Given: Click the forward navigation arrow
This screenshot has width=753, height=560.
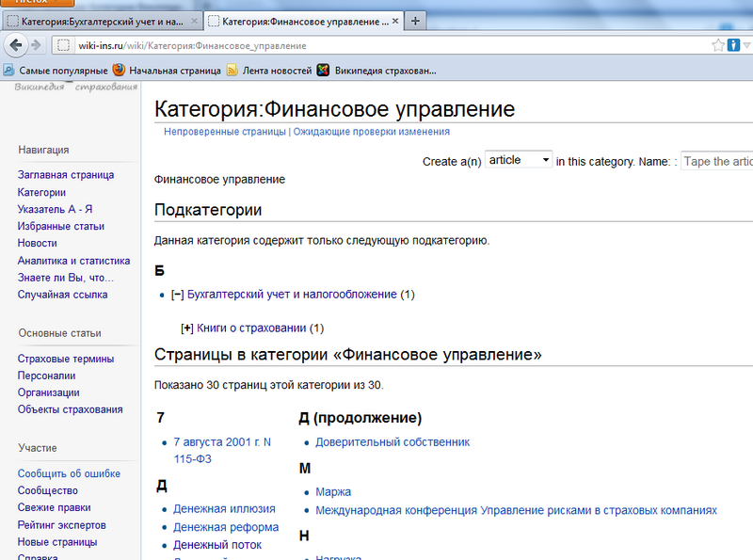Looking at the screenshot, I should coord(33,44).
